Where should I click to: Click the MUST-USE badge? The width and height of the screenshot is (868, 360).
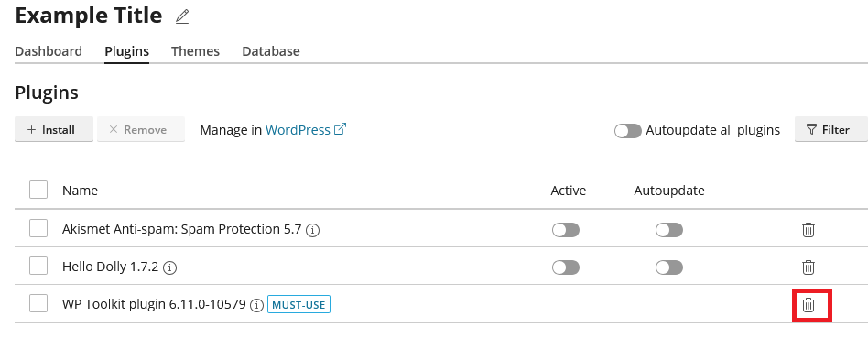tap(298, 305)
